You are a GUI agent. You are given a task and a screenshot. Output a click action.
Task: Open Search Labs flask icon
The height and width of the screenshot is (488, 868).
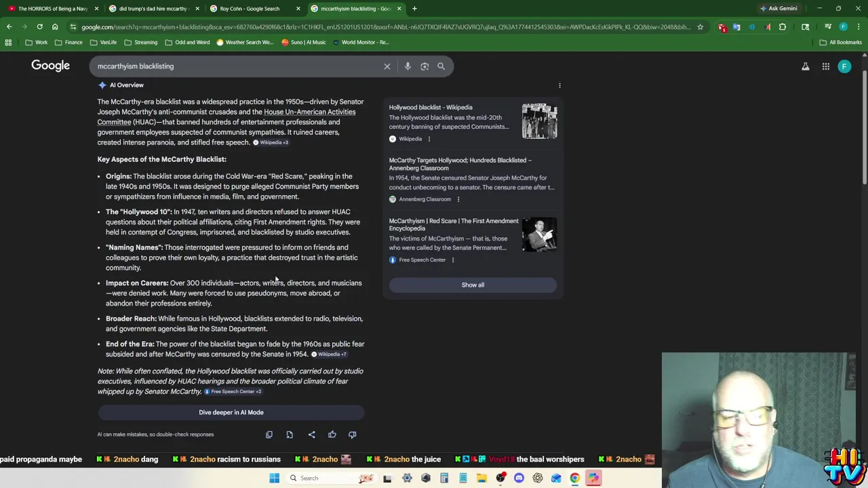806,66
